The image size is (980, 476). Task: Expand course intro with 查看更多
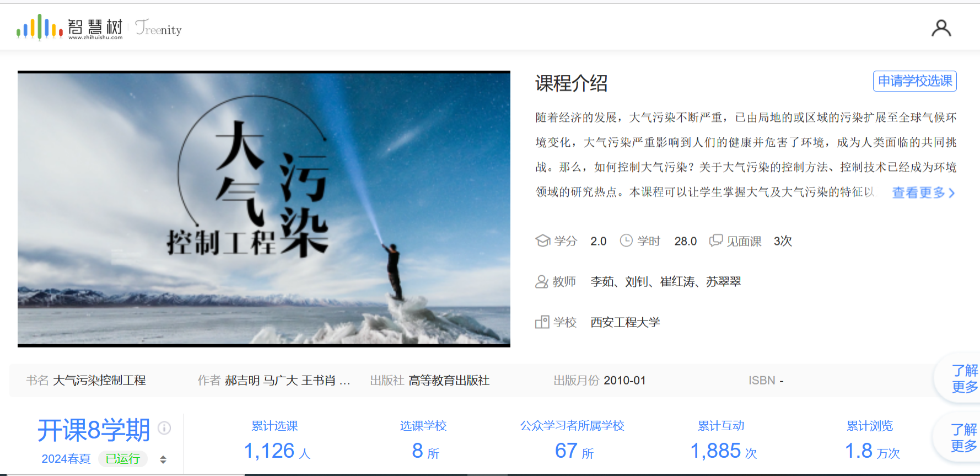click(923, 192)
